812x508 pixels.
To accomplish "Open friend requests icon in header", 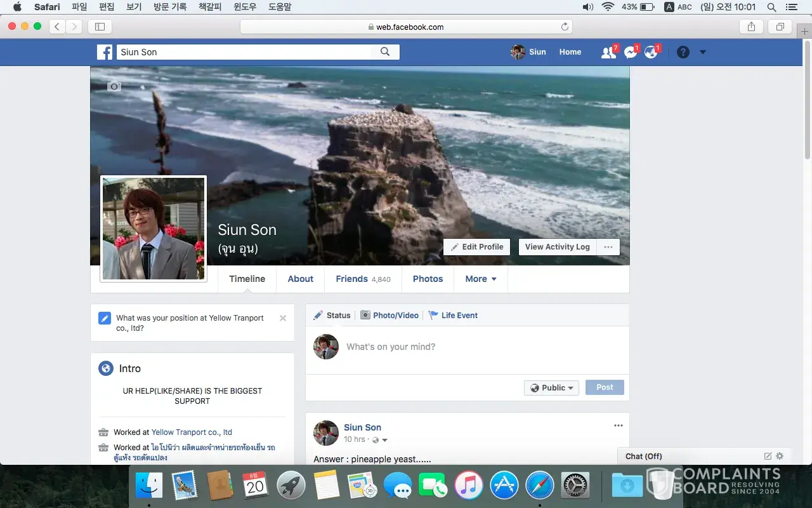I will click(x=608, y=53).
